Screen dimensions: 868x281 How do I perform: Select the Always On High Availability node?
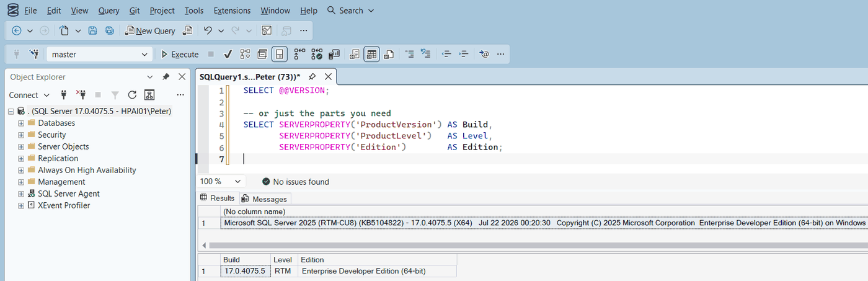point(87,170)
